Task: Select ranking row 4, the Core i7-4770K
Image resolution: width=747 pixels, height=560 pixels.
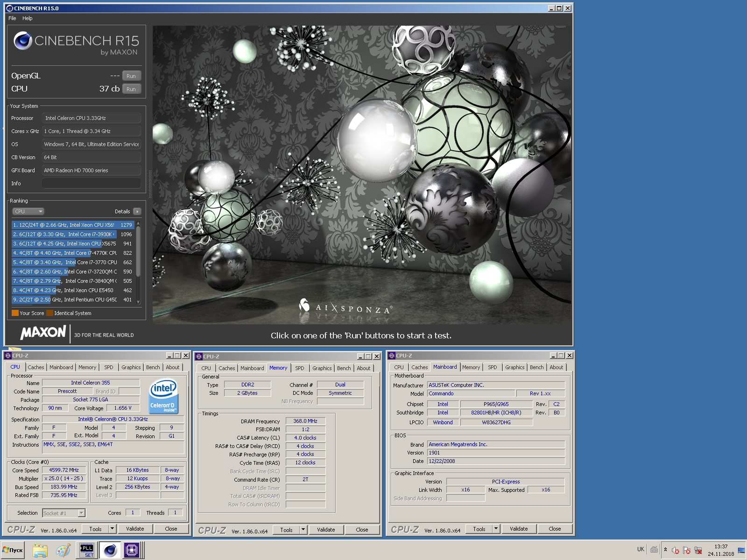Action: pyautogui.click(x=73, y=253)
